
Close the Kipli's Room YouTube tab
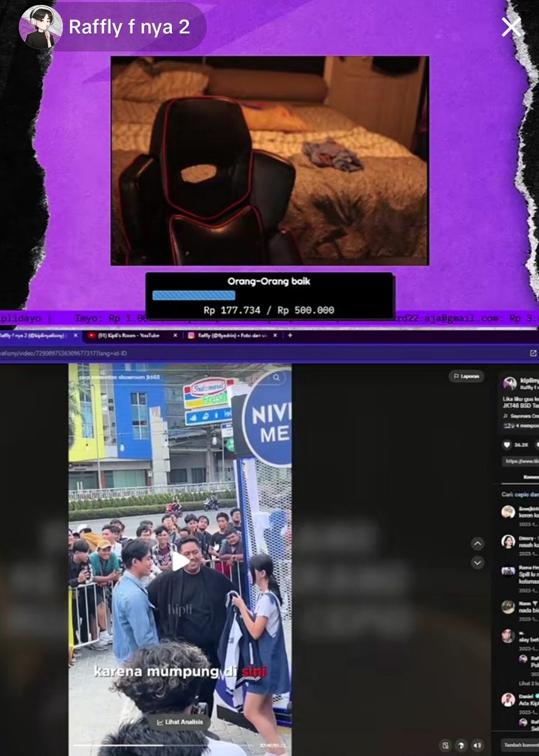point(175,336)
